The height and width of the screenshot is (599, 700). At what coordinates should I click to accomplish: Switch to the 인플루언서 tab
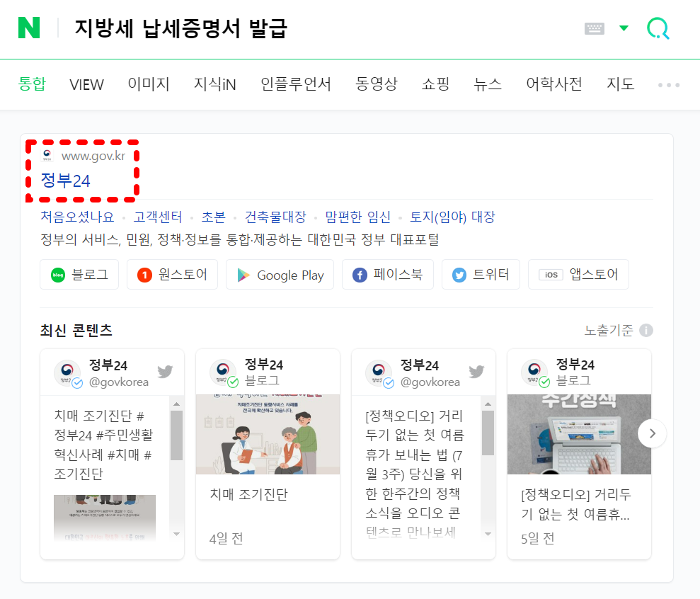click(296, 84)
